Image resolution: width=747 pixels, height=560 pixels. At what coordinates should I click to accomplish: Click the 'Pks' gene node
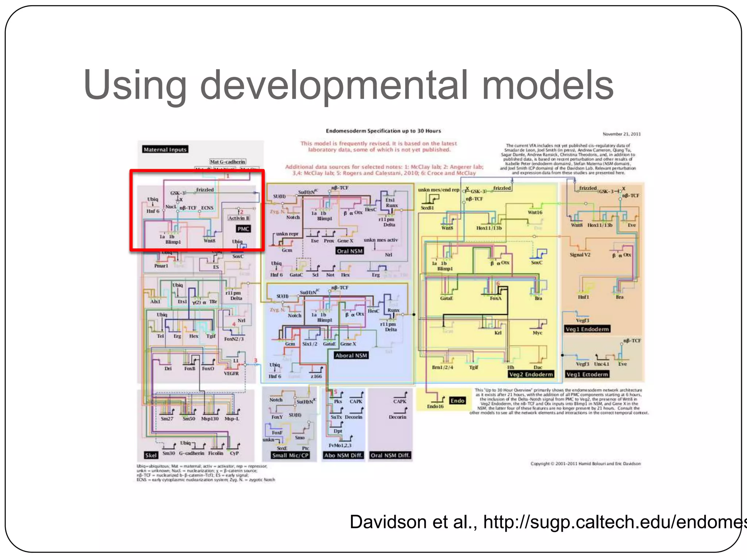coord(338,401)
